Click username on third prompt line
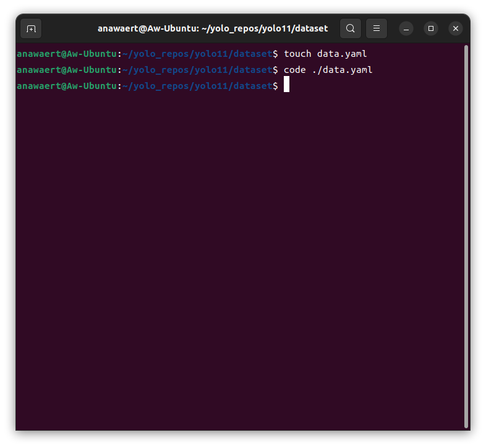Screen dimensions: 486x448 point(66,86)
